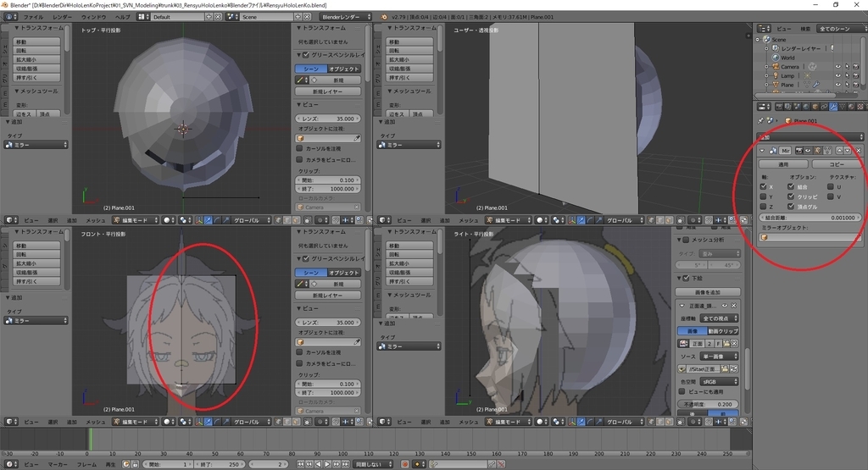This screenshot has width=868, height=470.
Task: Open Outliner editor type selector
Action: (x=764, y=28)
